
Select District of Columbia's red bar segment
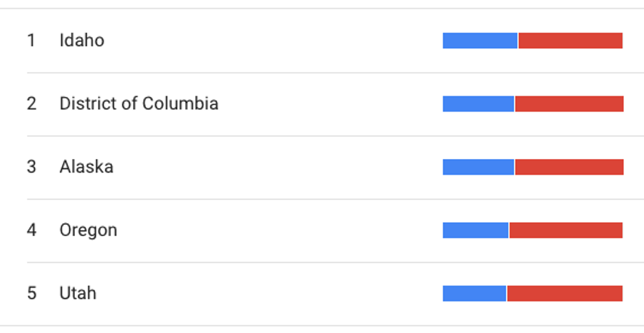(569, 104)
